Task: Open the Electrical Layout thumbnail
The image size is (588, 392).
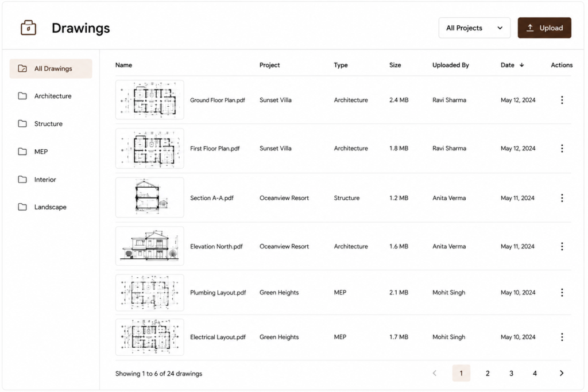Action: point(150,337)
